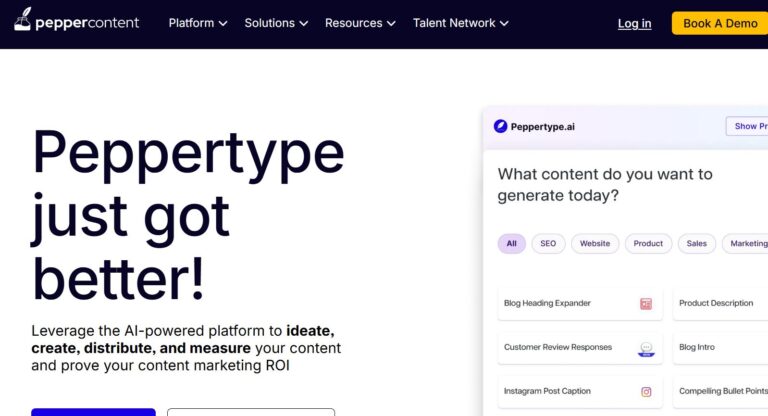
Task: Click the white outlined button below the hero text
Action: point(251,412)
